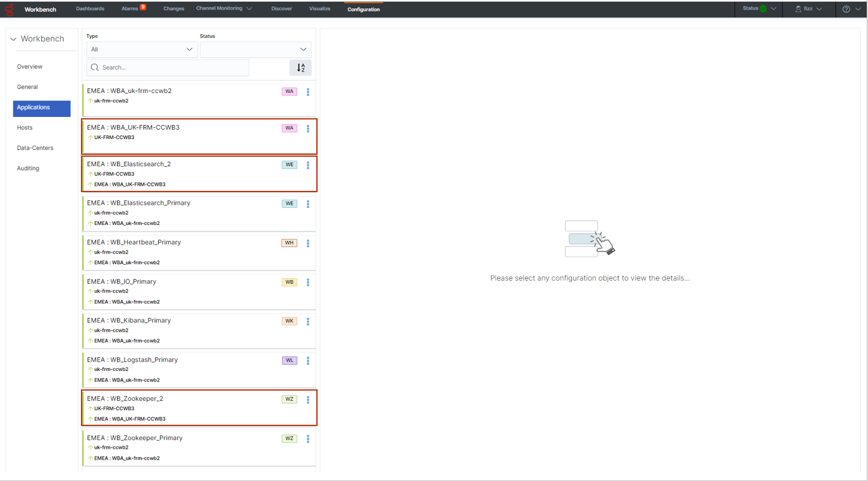
Task: Open the fizz user account menu
Action: 809,9
